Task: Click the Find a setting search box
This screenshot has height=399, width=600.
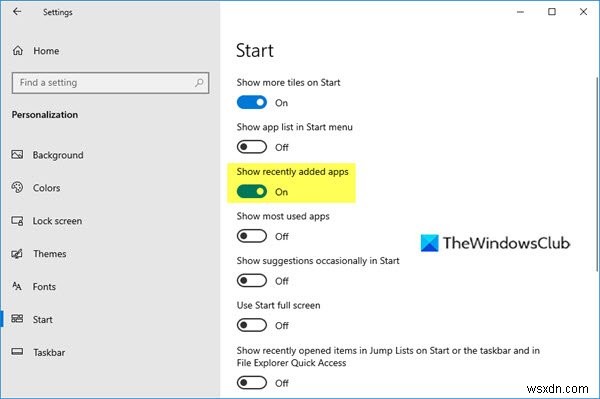Action: coord(110,83)
